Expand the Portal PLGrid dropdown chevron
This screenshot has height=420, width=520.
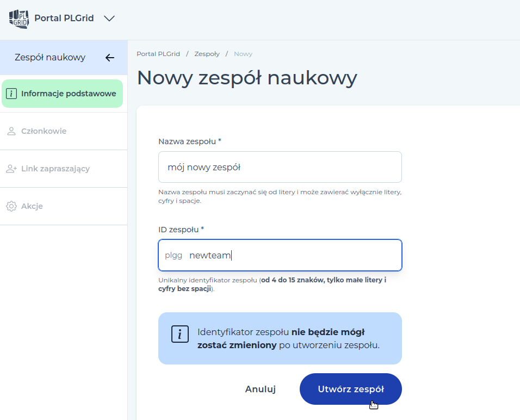(x=109, y=18)
